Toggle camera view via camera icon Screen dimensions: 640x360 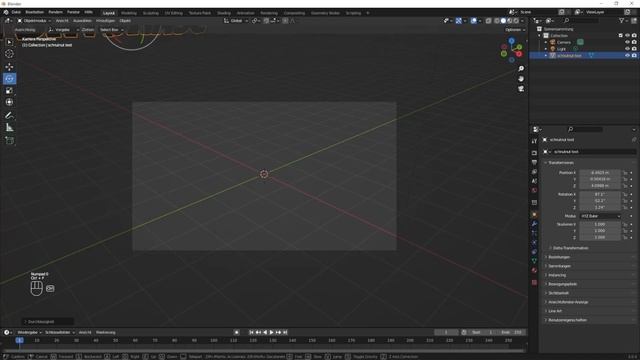[521, 89]
